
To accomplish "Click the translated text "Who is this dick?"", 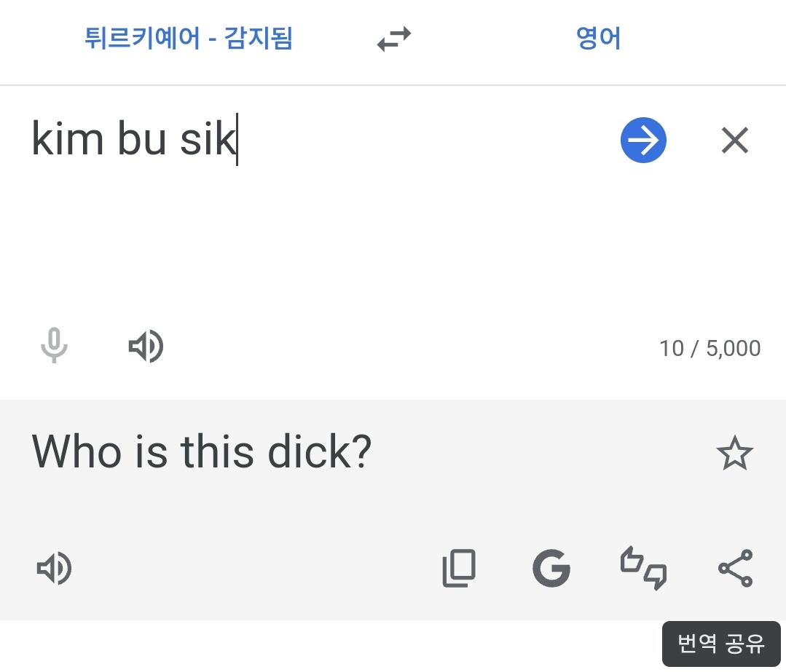I will click(x=202, y=452).
